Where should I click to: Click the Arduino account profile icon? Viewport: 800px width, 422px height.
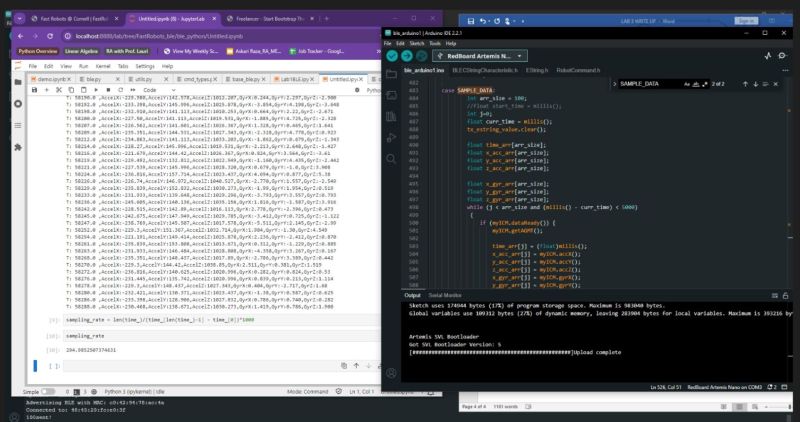tap(391, 373)
